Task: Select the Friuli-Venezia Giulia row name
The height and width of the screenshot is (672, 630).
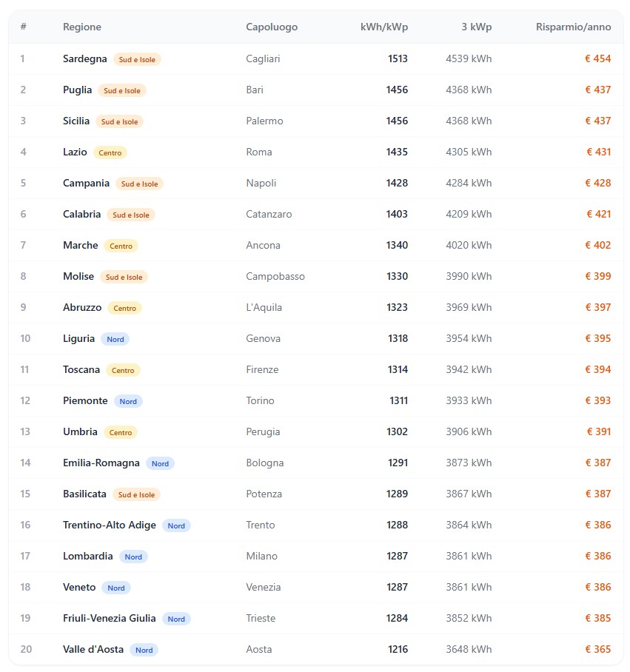Action: (110, 618)
